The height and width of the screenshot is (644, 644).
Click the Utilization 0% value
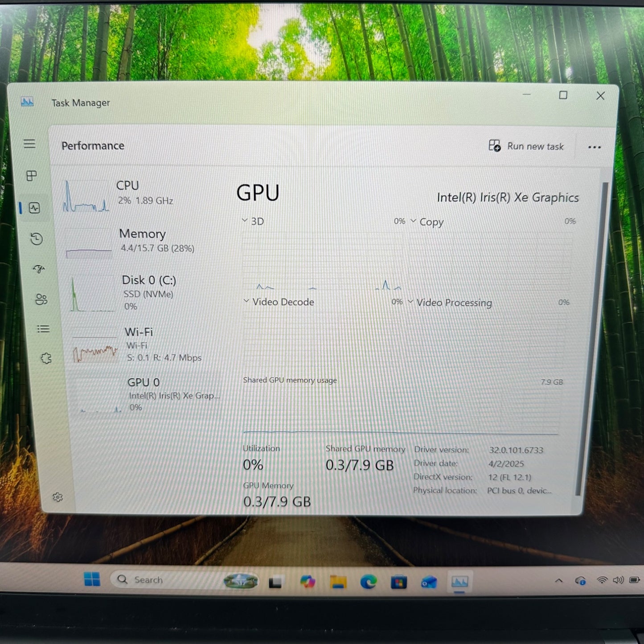point(253,465)
